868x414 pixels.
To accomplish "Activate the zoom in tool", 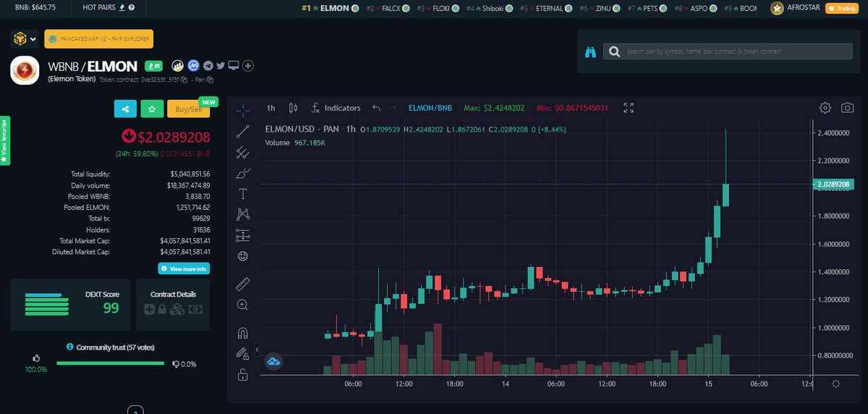I will tap(243, 305).
